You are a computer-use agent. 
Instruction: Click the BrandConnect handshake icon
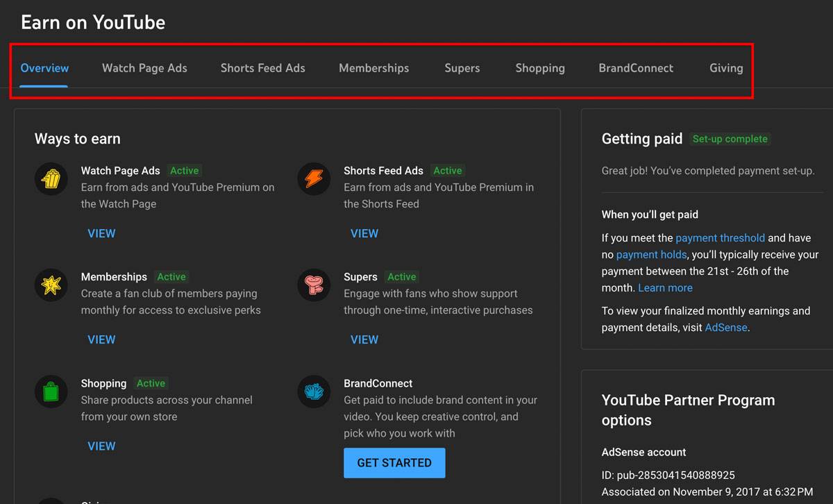point(314,392)
